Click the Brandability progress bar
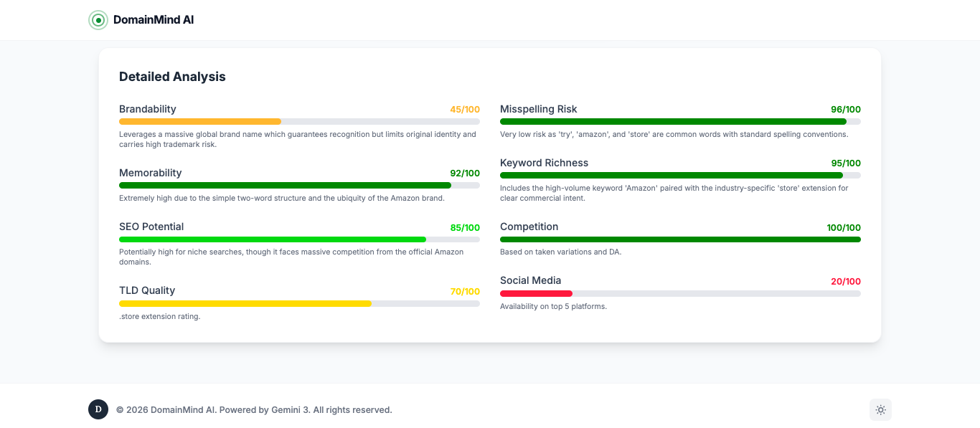980x428 pixels. (x=299, y=122)
